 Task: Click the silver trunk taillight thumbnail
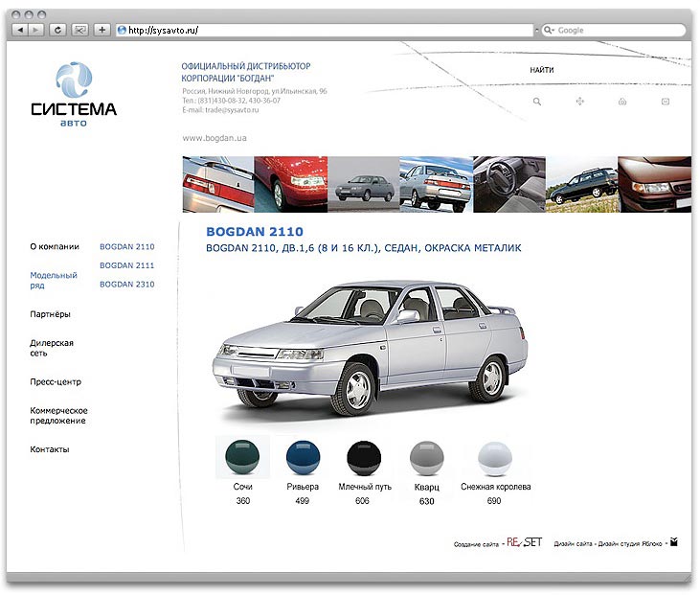coord(218,184)
